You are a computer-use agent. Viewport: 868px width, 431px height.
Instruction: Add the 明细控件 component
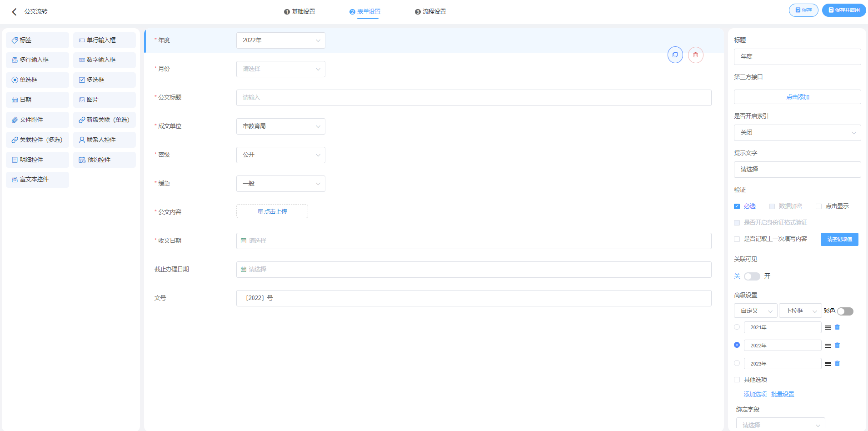(x=37, y=160)
